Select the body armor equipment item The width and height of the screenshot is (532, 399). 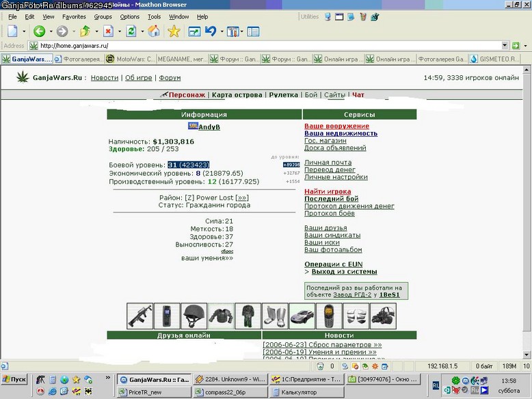pyautogui.click(x=221, y=316)
